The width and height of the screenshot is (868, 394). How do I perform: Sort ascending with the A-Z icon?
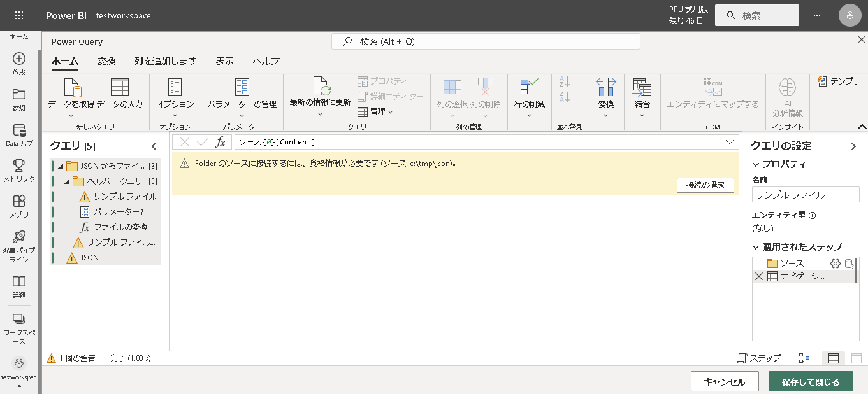point(564,82)
